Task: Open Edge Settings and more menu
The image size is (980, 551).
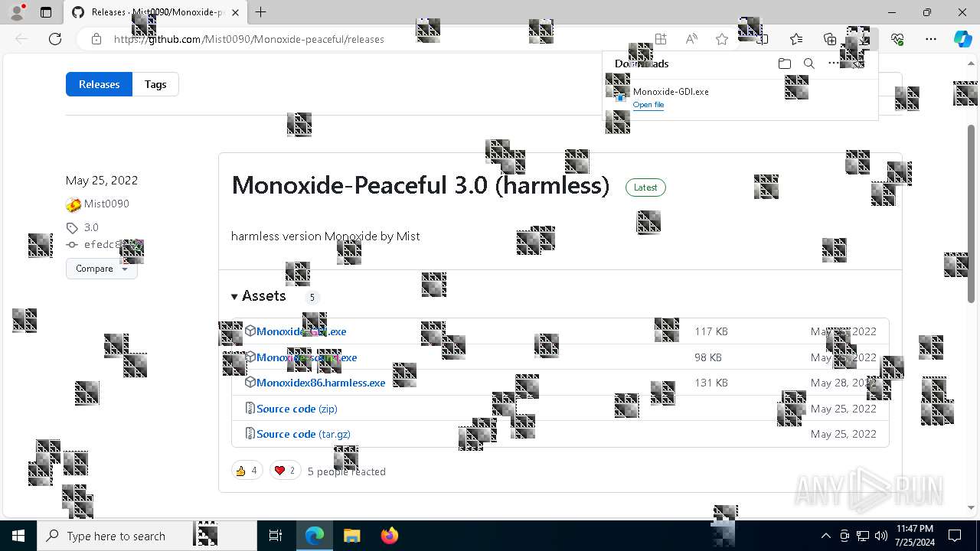Action: (931, 39)
